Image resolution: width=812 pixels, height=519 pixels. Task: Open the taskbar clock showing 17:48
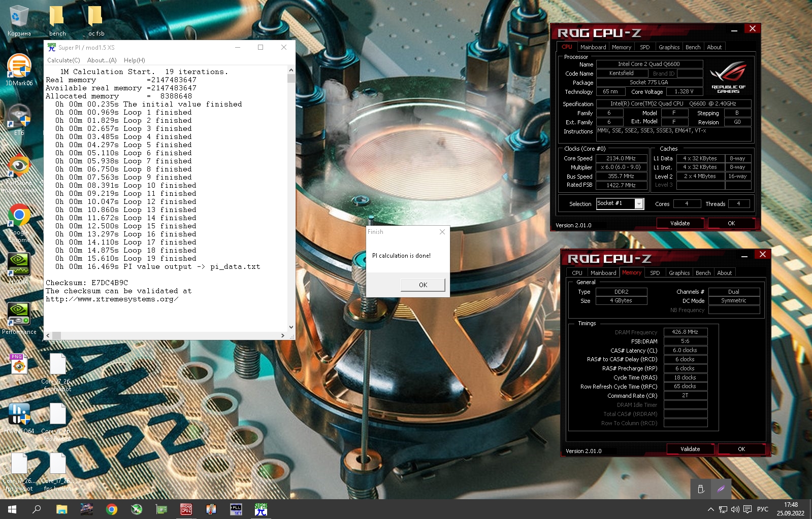791,509
